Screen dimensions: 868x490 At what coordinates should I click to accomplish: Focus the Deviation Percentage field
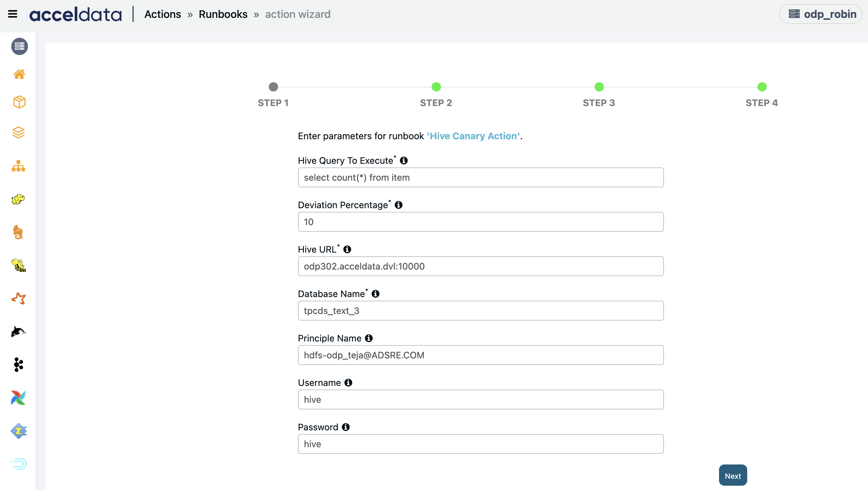point(481,222)
